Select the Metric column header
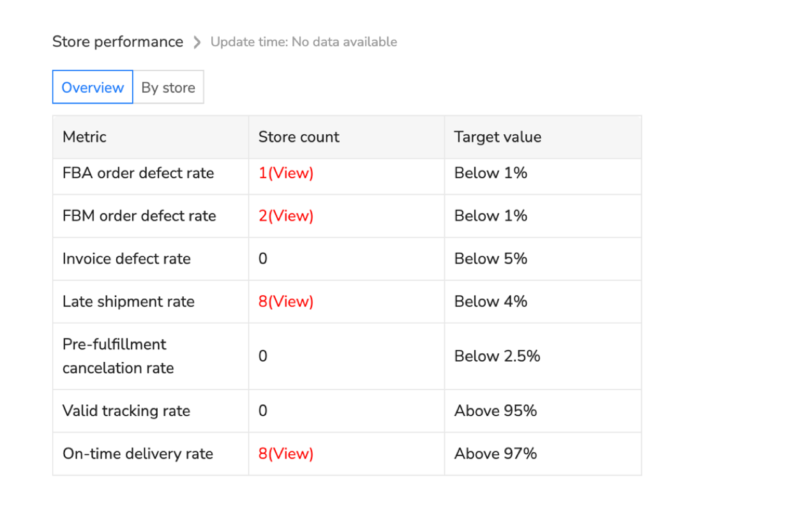This screenshot has height=511, width=812. [x=84, y=137]
